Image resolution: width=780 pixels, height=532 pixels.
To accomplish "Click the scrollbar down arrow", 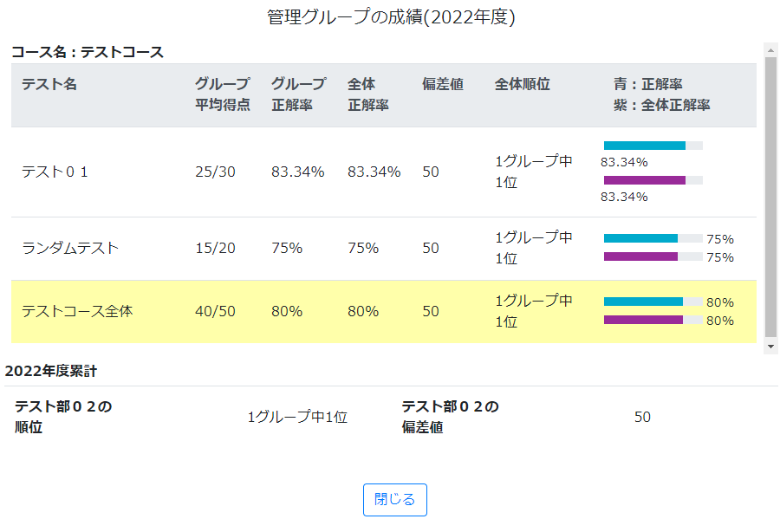I will [770, 346].
